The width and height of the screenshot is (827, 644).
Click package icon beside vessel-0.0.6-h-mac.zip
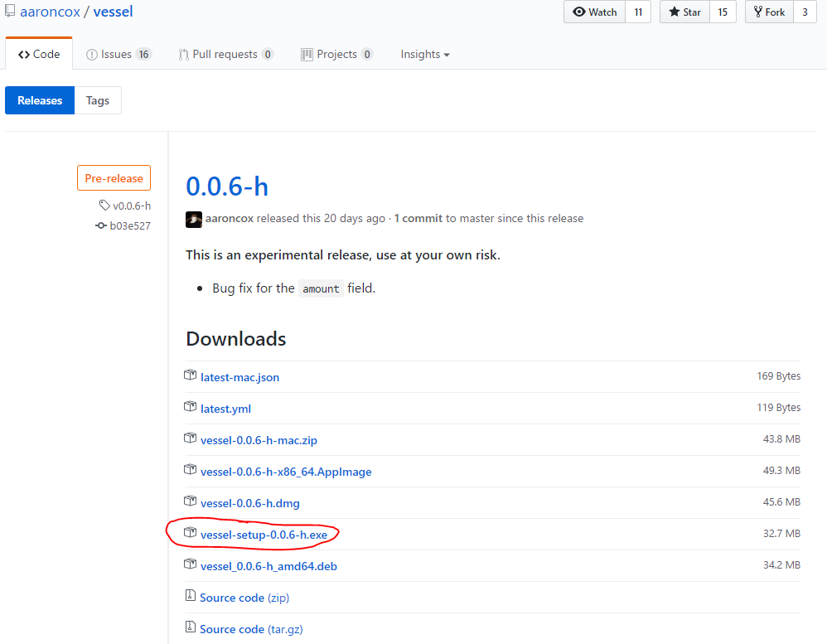click(x=190, y=438)
